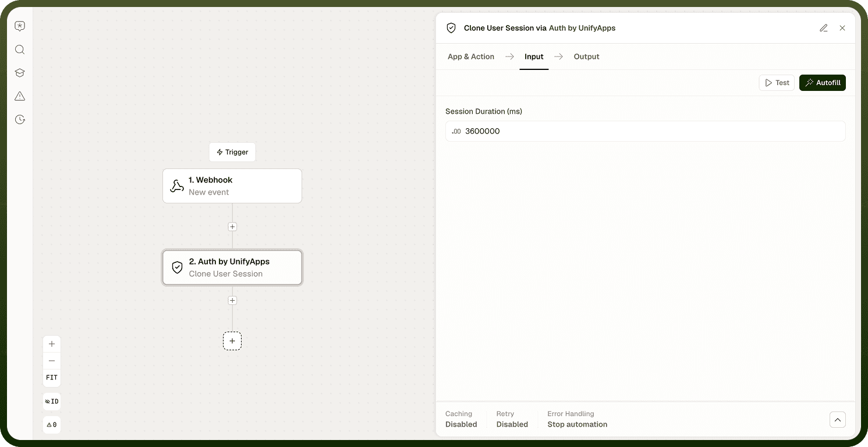The image size is (868, 447).
Task: Click the Session Duration input field
Action: 645,131
